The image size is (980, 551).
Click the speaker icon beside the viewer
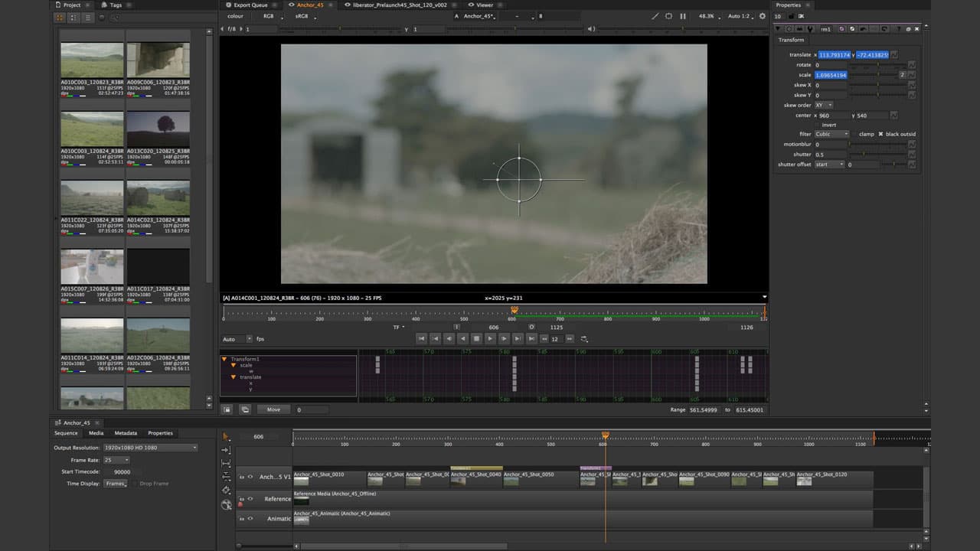coord(592,29)
